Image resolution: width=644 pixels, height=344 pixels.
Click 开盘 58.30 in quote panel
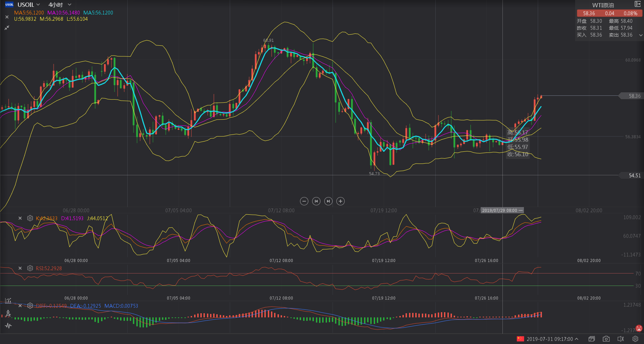(x=589, y=21)
